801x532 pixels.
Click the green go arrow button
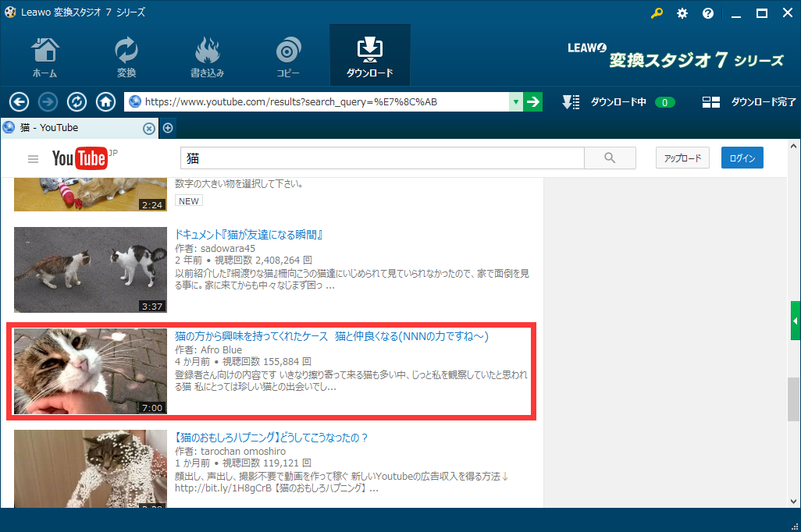point(532,102)
